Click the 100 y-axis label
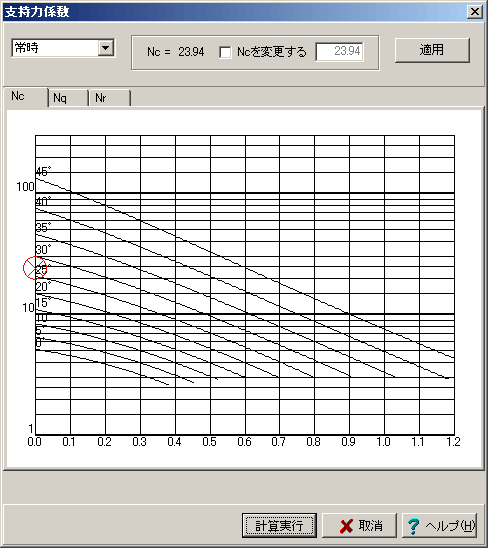 click(26, 187)
